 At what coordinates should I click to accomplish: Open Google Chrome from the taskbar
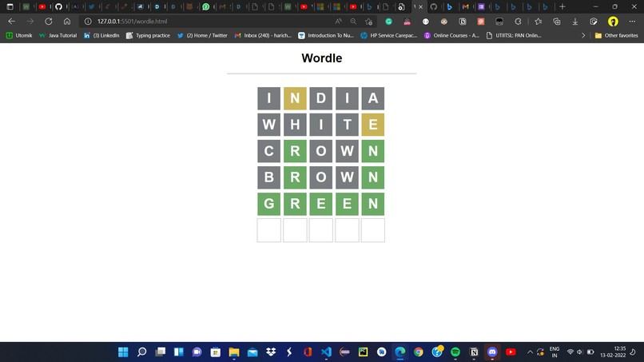pyautogui.click(x=419, y=352)
